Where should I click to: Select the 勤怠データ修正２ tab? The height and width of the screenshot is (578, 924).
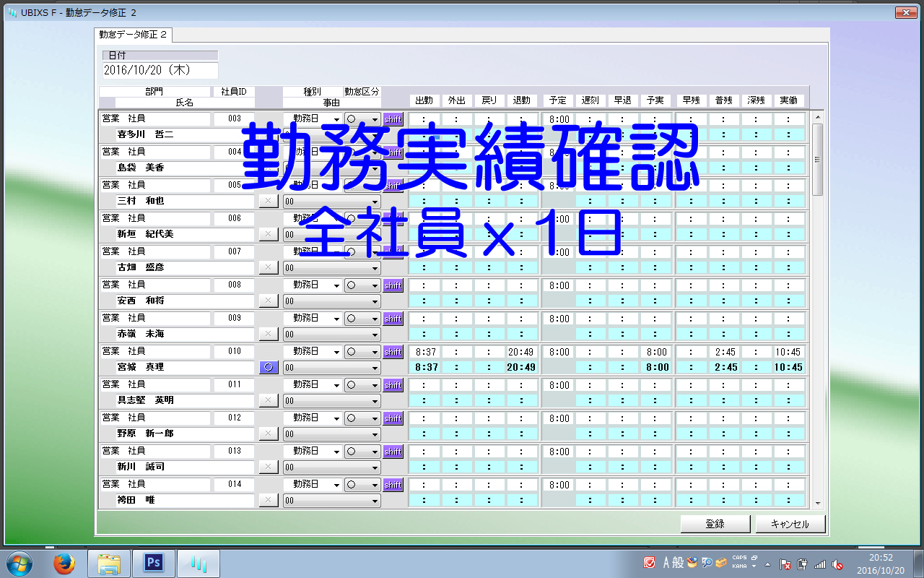[134, 35]
